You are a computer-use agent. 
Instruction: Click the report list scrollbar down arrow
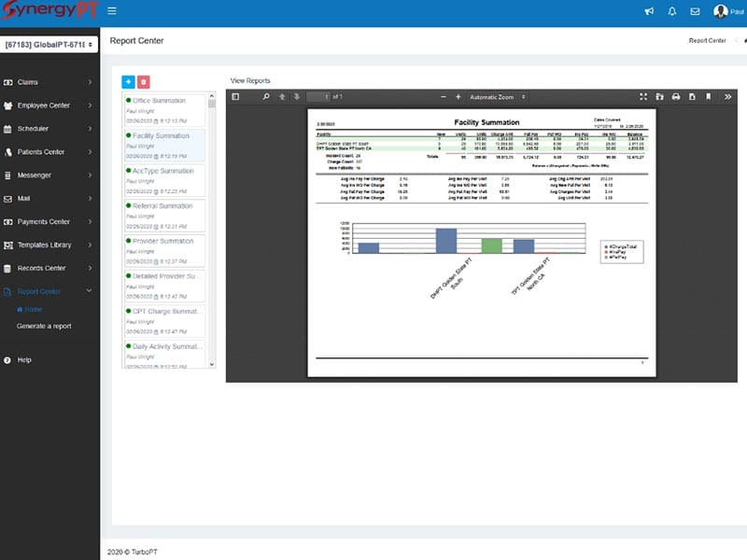(x=212, y=364)
